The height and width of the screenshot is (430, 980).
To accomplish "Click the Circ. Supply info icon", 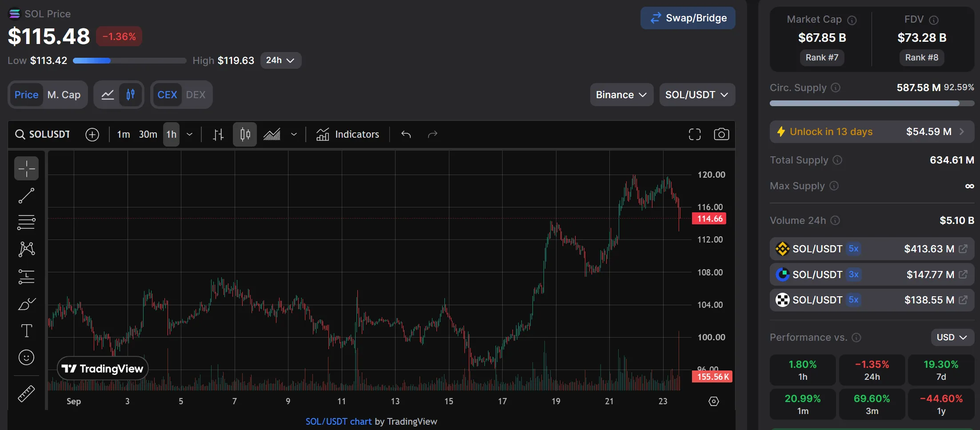I will [x=836, y=88].
